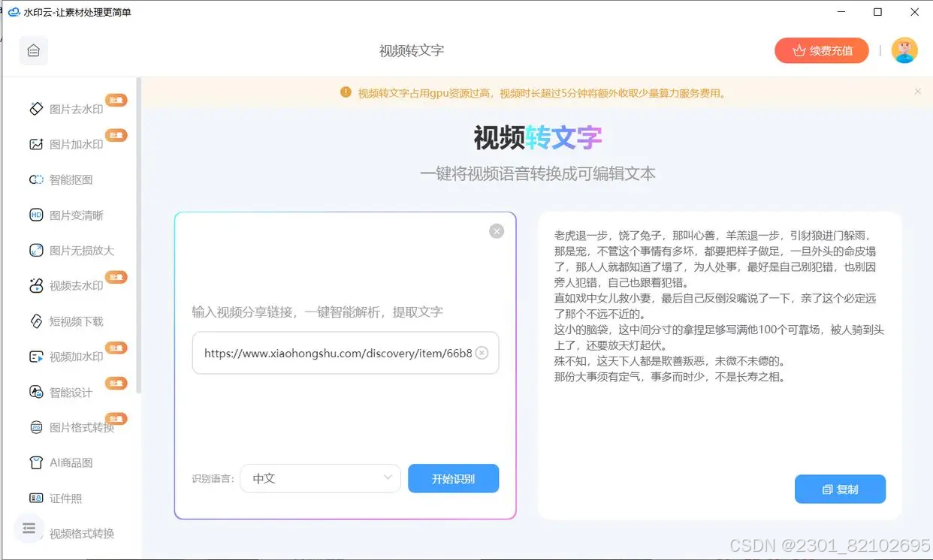The height and width of the screenshot is (560, 933).
Task: Open 智能抠图 from the sidebar
Action: pyautogui.click(x=71, y=179)
